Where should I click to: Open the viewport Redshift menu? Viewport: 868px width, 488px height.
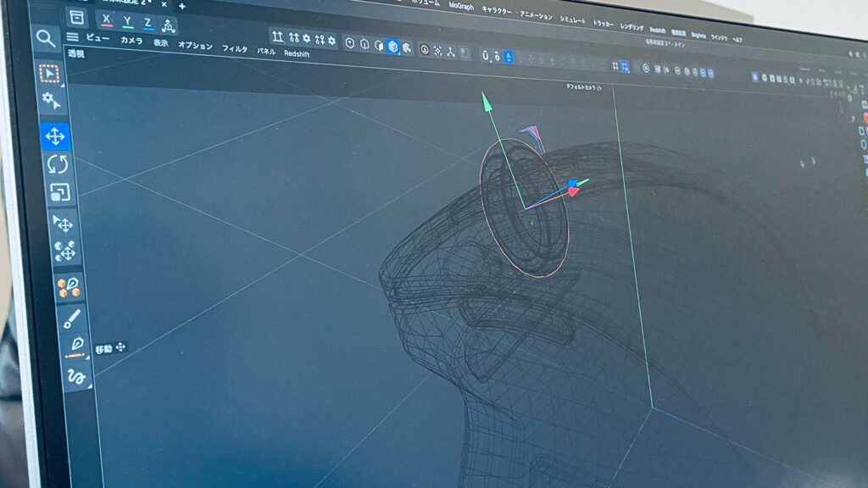pyautogui.click(x=297, y=53)
